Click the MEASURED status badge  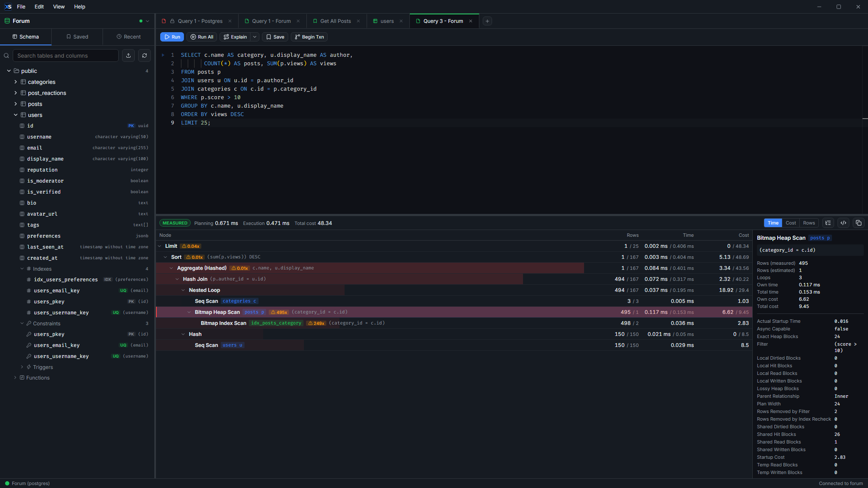(x=175, y=223)
